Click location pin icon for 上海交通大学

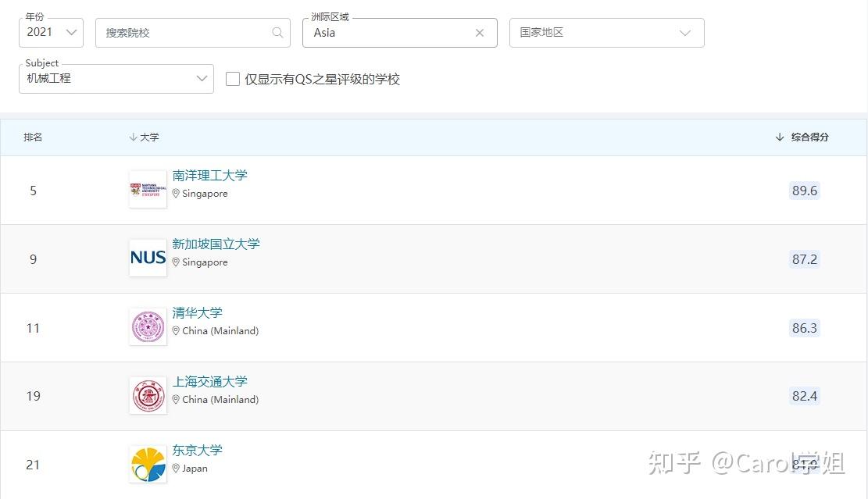tap(176, 399)
